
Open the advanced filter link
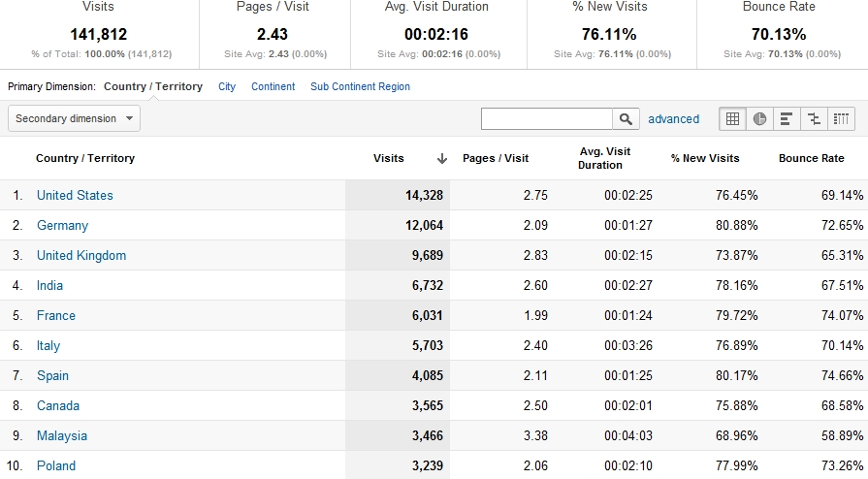click(673, 119)
